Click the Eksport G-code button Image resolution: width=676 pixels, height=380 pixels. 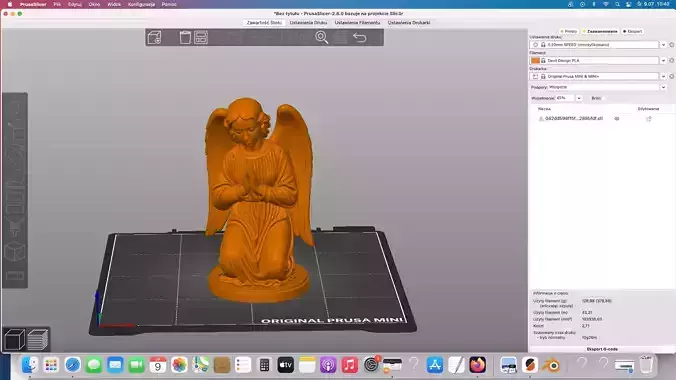click(x=602, y=349)
